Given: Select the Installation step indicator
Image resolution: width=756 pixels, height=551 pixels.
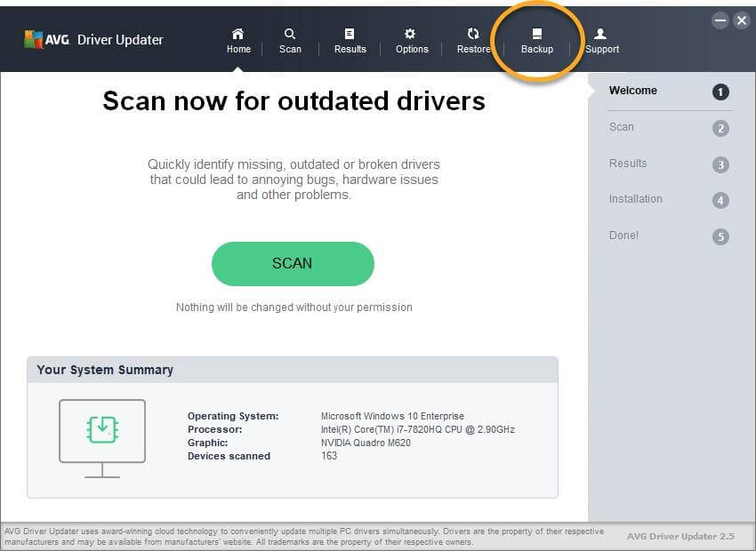Looking at the screenshot, I should 636,198.
